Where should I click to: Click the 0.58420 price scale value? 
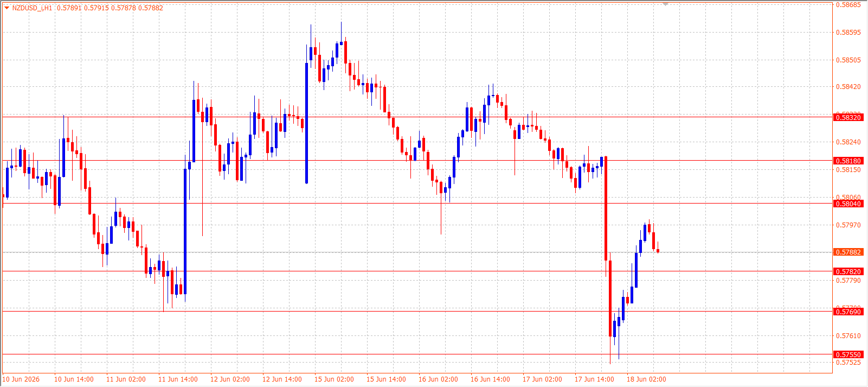tap(848, 87)
